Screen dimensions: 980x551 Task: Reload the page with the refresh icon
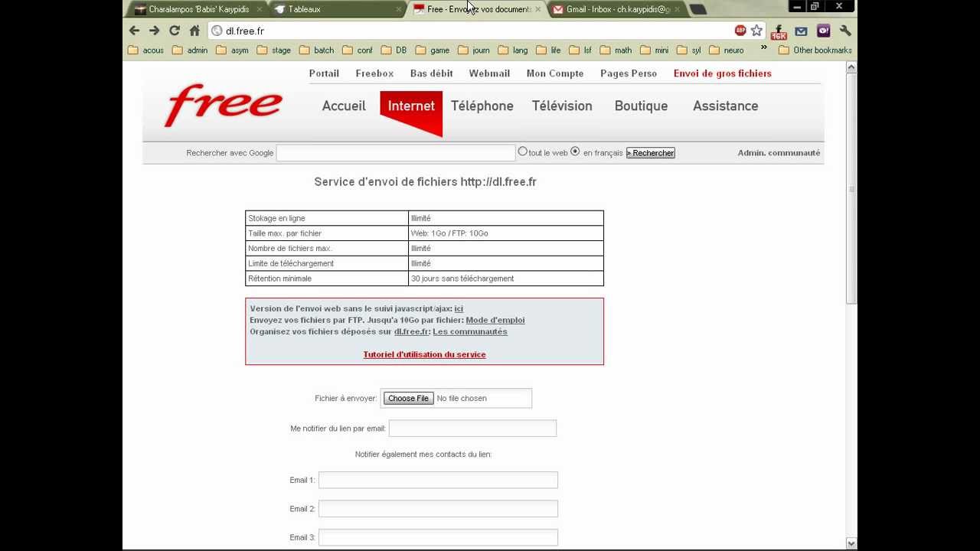[x=175, y=31]
